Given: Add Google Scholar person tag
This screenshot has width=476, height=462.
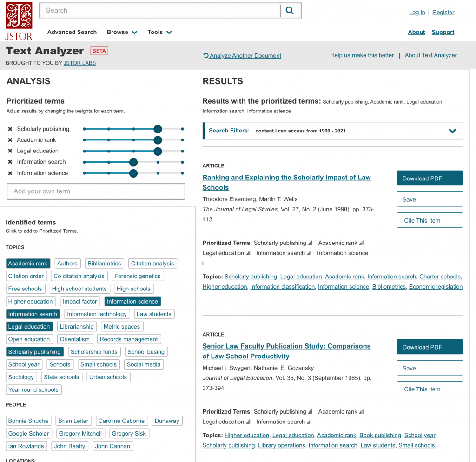Looking at the screenshot, I should coord(29,434).
